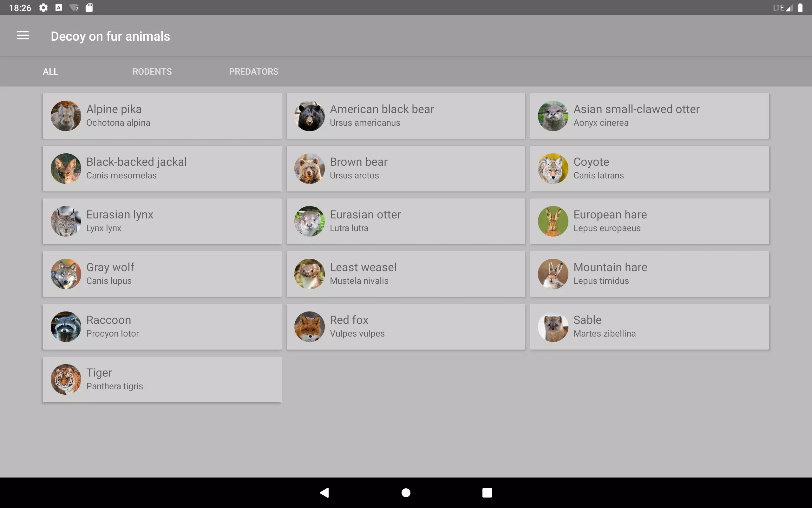Image resolution: width=812 pixels, height=508 pixels.
Task: Click the Procyon lotor subtitle
Action: 112,334
